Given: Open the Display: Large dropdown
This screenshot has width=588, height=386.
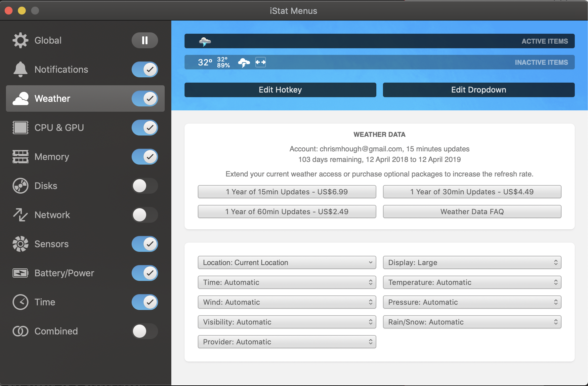Looking at the screenshot, I should pos(472,262).
